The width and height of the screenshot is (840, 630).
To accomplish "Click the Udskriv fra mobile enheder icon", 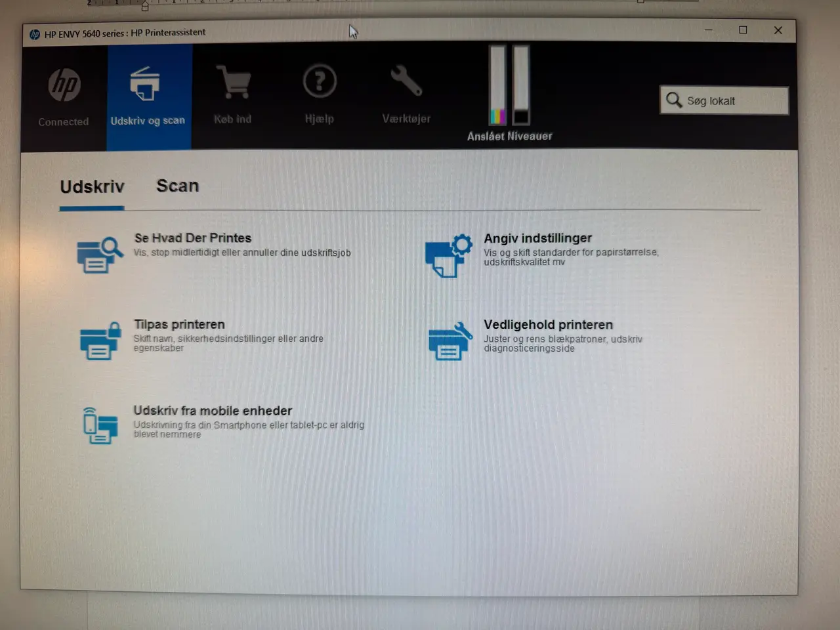I will [x=100, y=425].
